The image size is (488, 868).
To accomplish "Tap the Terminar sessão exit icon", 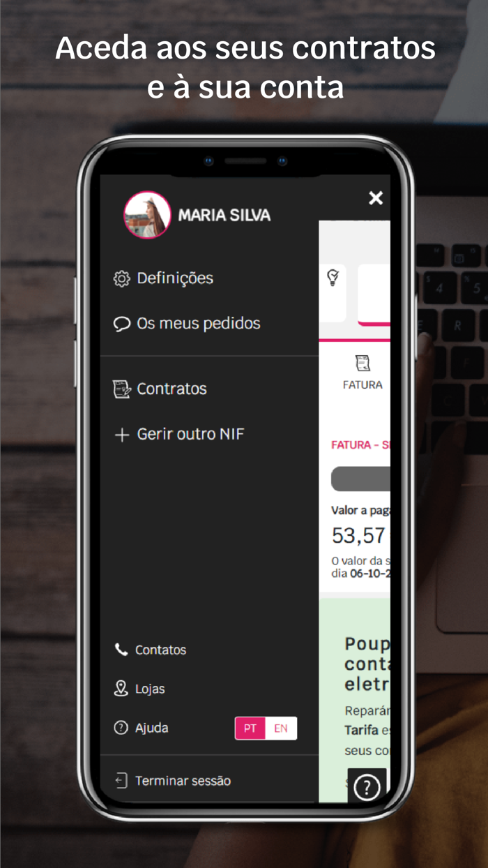I will pyautogui.click(x=121, y=781).
